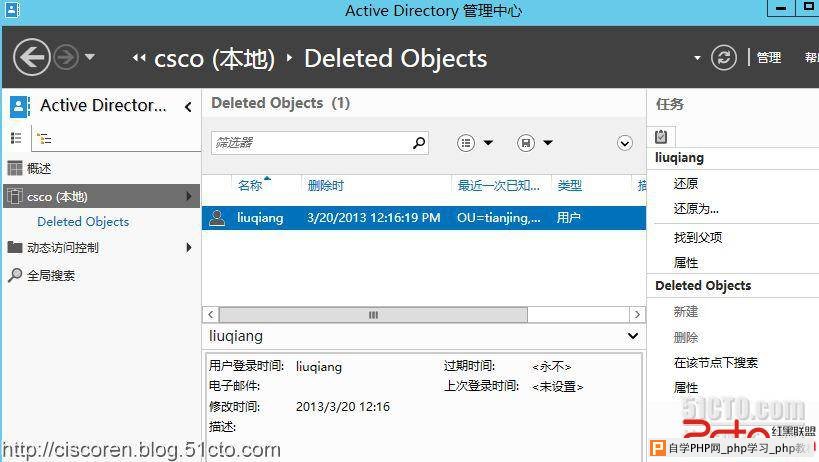
Task: Open breadcrumb path dropdown beside refresh
Action: (x=697, y=58)
